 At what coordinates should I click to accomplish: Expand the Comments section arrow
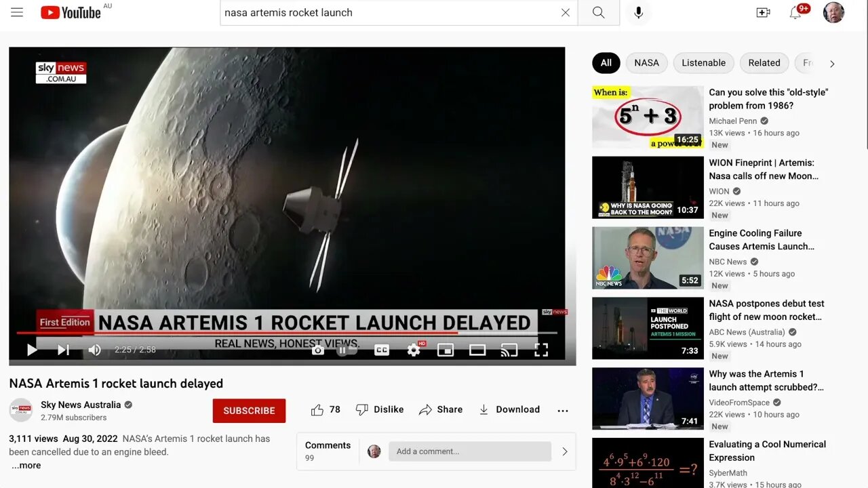(564, 451)
